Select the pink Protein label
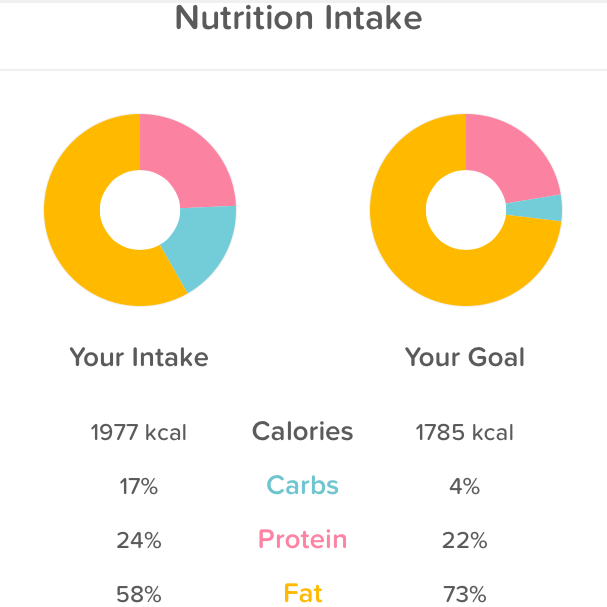The height and width of the screenshot is (607, 607). click(302, 541)
